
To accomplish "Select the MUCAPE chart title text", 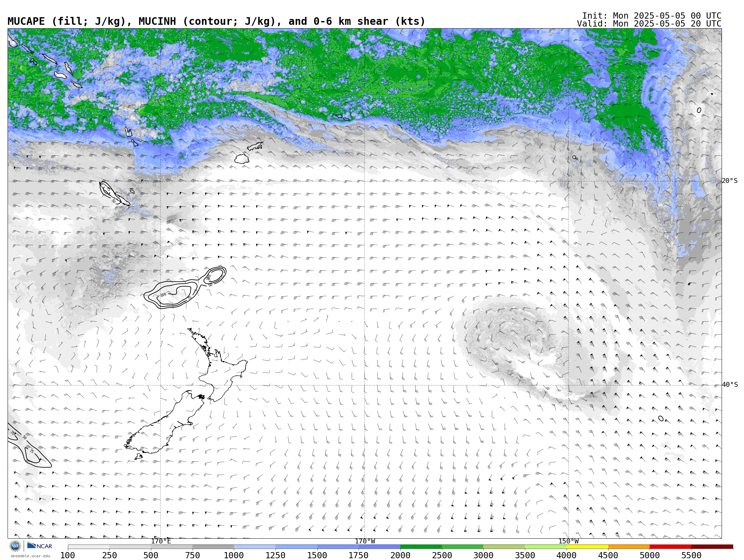I will (x=216, y=21).
